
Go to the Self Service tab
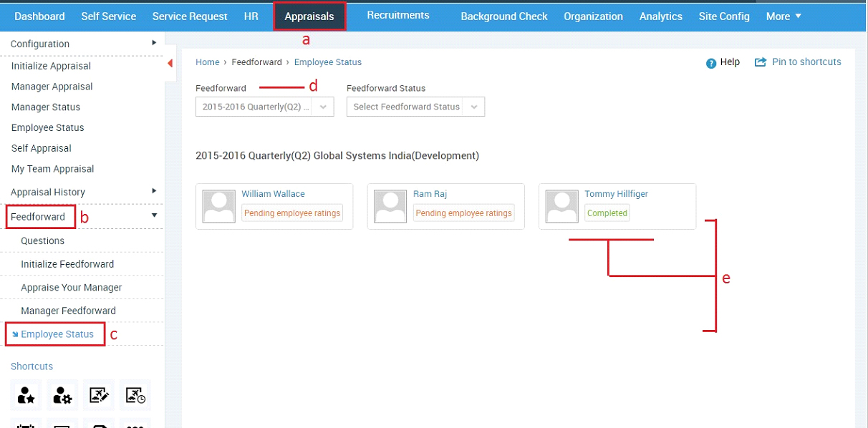pos(109,16)
